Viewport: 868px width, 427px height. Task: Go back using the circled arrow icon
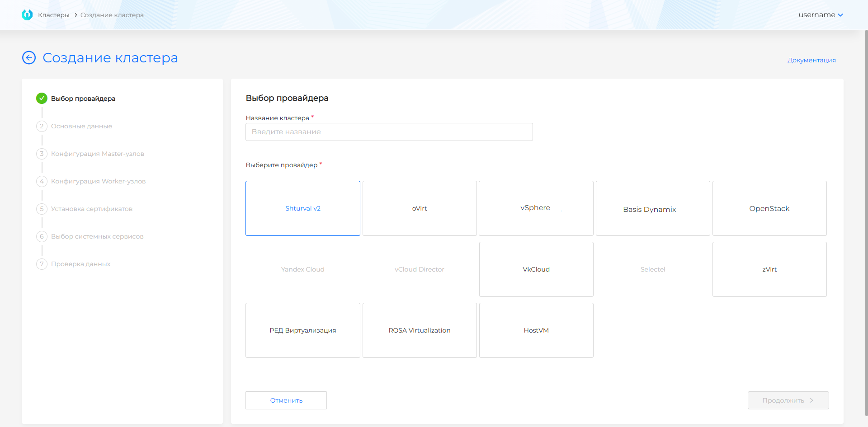(x=29, y=57)
